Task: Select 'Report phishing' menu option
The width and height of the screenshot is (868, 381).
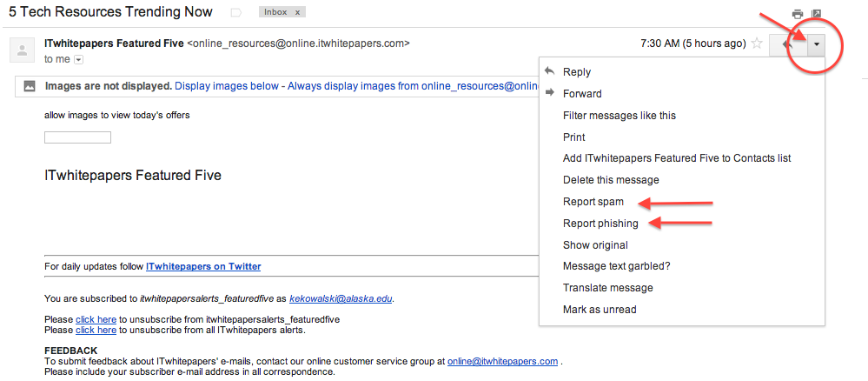Action: pyautogui.click(x=600, y=224)
